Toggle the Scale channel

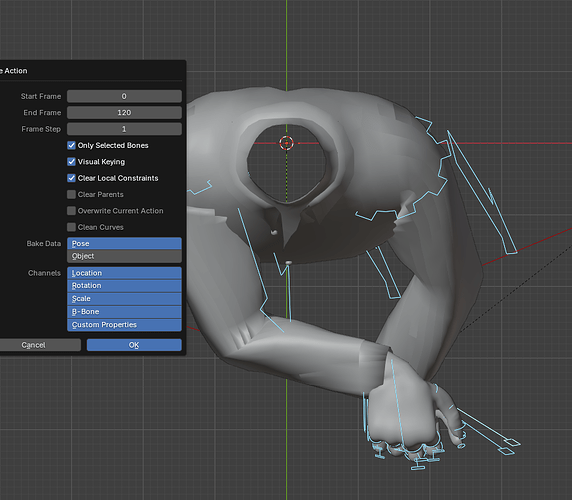124,299
